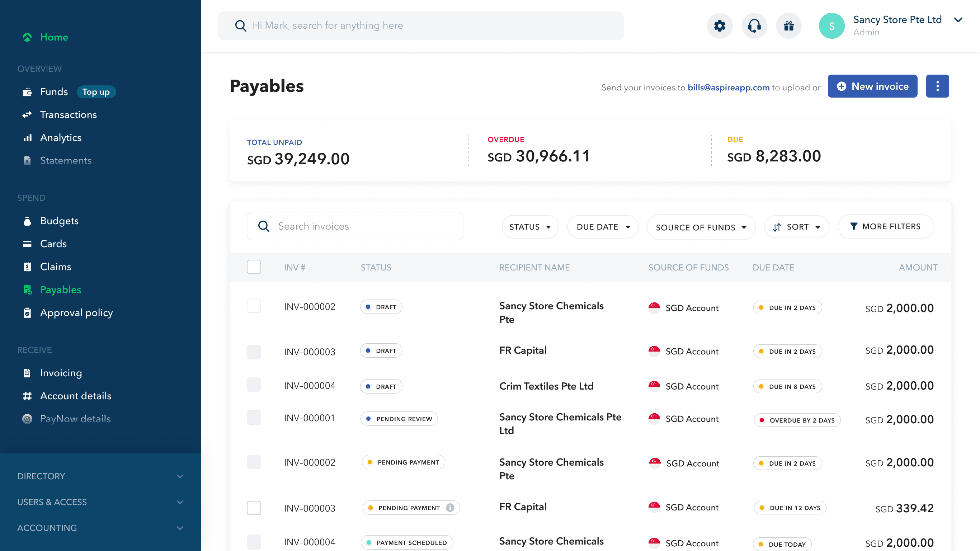Image resolution: width=980 pixels, height=551 pixels.
Task: Click info icon beside Pending Payment status
Action: coord(450,508)
